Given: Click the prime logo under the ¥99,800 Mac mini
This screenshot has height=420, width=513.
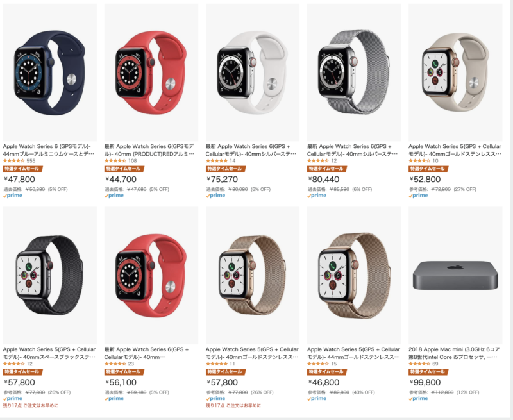Looking at the screenshot, I should [x=418, y=398].
